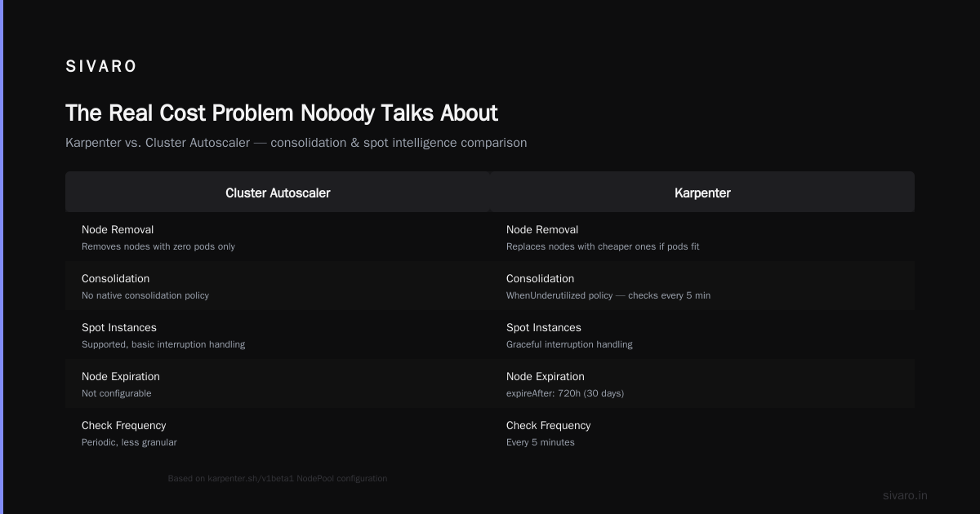Click Node Removal label in Cluster Autoscaler column
The height and width of the screenshot is (514, 980).
click(x=118, y=230)
